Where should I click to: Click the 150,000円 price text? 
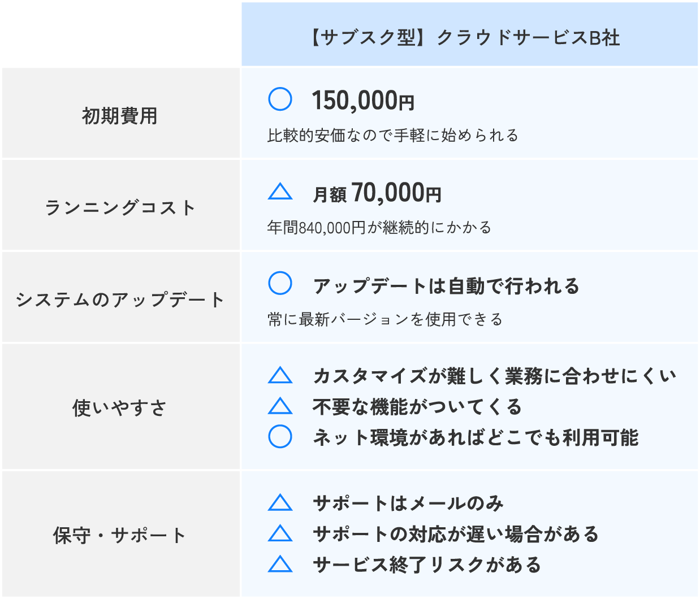tap(364, 101)
